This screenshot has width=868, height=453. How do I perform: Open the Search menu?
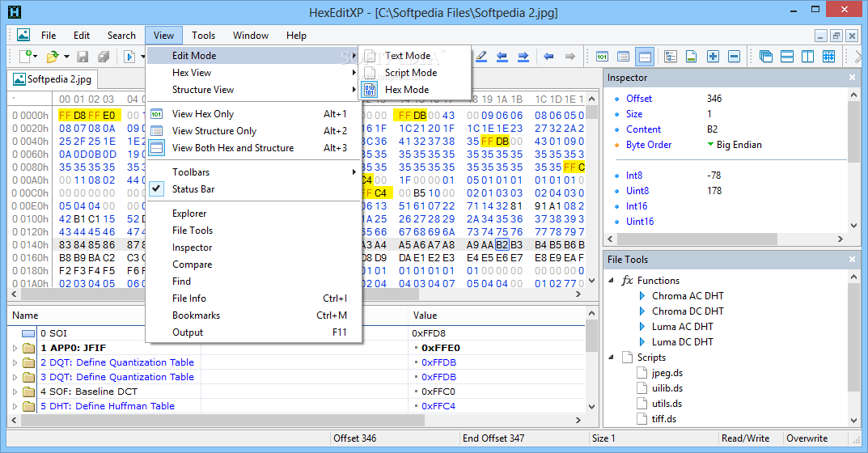121,36
